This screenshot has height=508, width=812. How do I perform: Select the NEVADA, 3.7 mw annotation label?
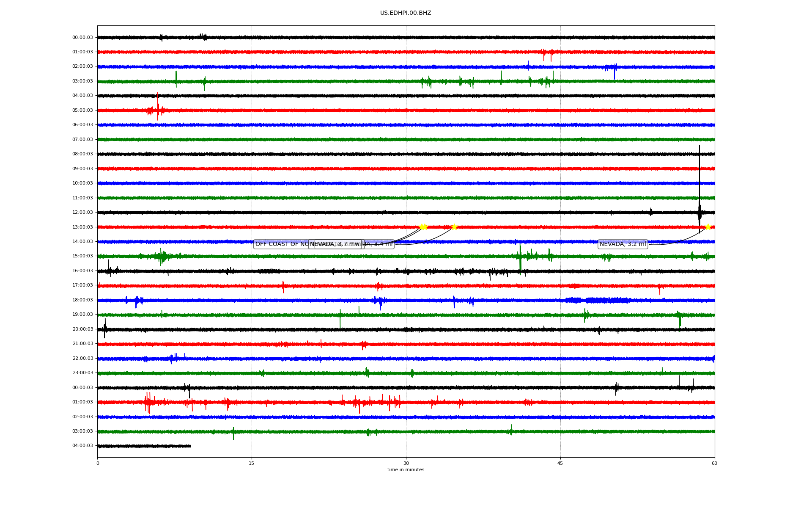click(x=335, y=244)
